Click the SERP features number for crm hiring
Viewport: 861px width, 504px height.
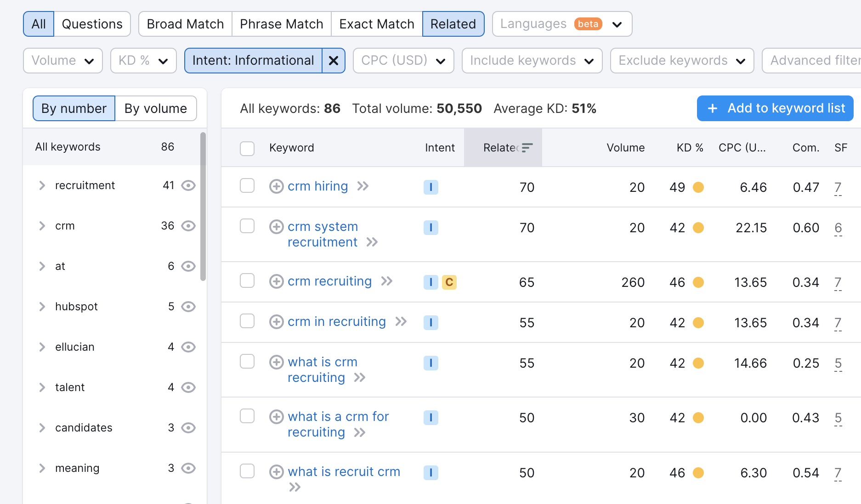pyautogui.click(x=838, y=187)
